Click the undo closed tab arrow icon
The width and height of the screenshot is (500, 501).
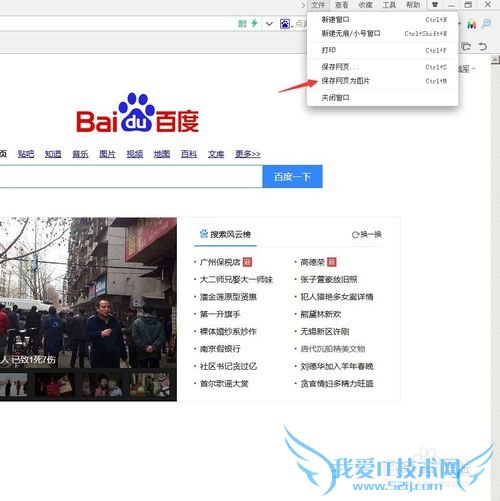coord(483,46)
